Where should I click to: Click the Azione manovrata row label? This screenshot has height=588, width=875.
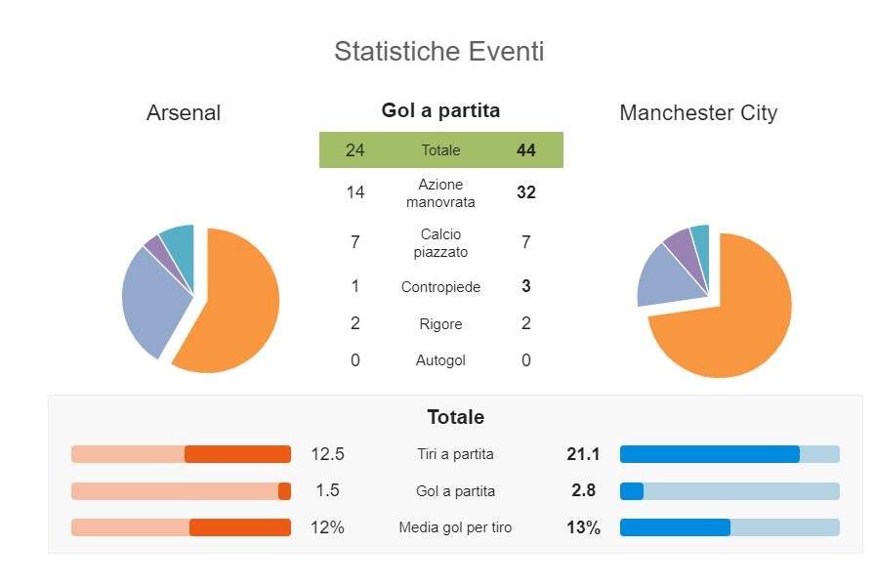[440, 193]
